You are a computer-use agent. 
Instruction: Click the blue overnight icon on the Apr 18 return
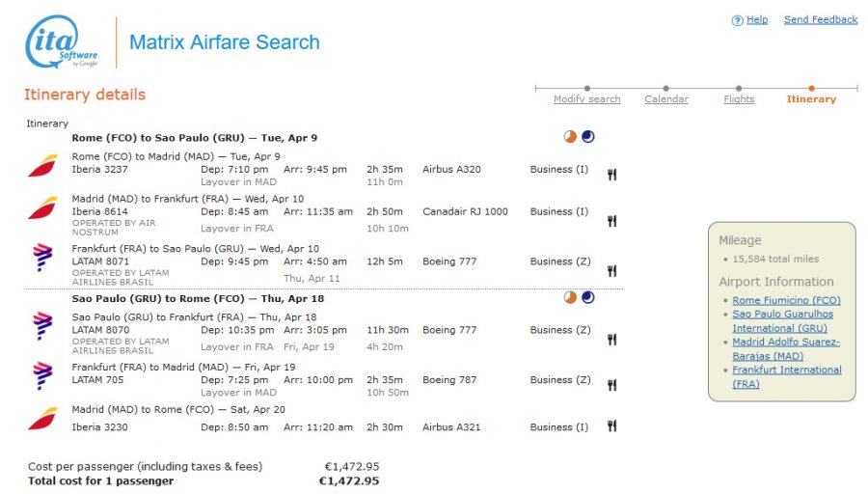click(588, 297)
